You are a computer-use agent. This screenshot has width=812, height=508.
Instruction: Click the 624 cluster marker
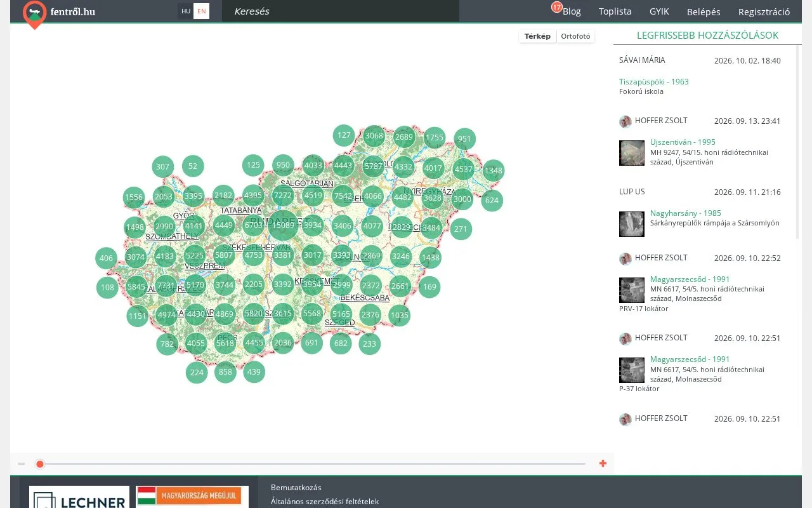[x=492, y=201]
